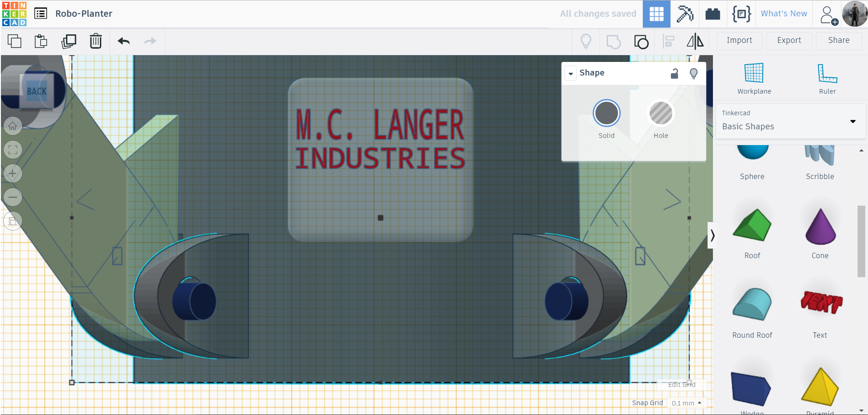Toggle Show All lightbulb in toolbar
Viewport: 868px width, 415px height.
[x=586, y=42]
